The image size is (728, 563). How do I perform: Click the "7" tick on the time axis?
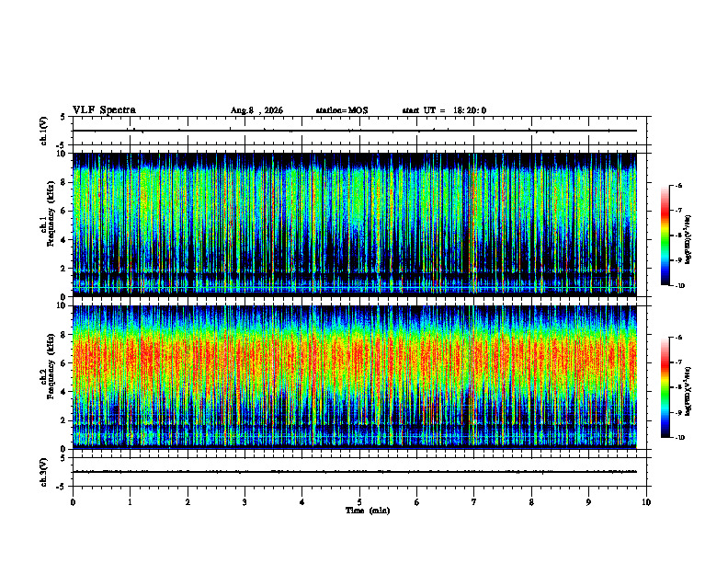click(474, 502)
